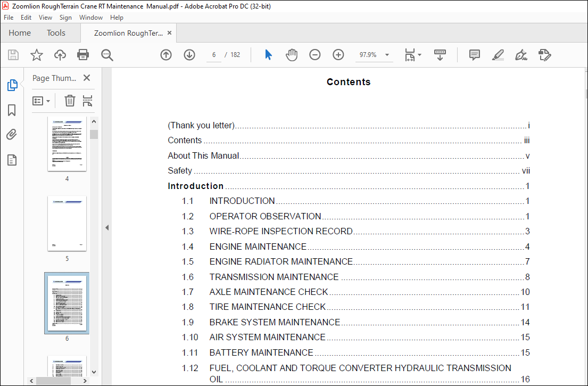Viewport: 588px width, 386px height.
Task: Collapse the navigation pane with arrow
Action: click(107, 227)
